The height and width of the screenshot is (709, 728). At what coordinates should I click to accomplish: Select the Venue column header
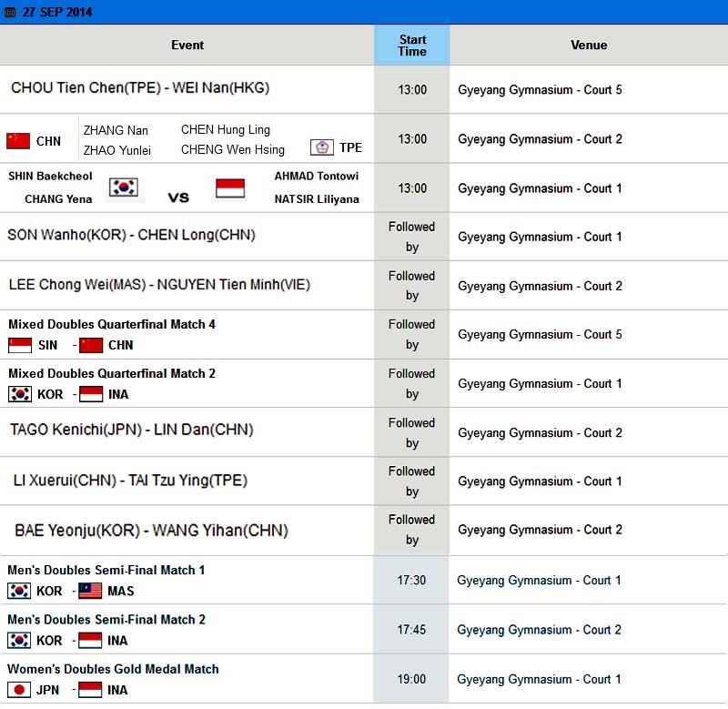589,45
